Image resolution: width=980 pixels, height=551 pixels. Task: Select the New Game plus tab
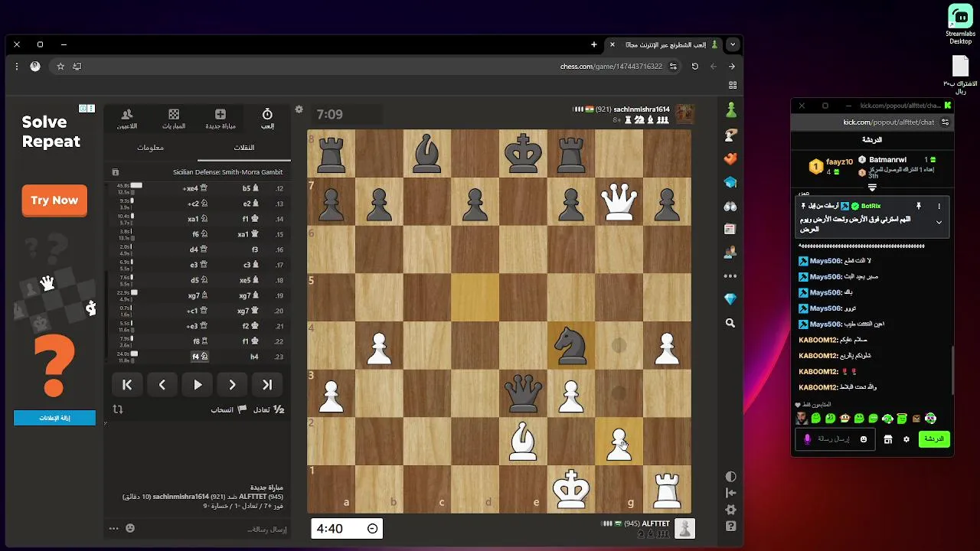click(x=220, y=119)
